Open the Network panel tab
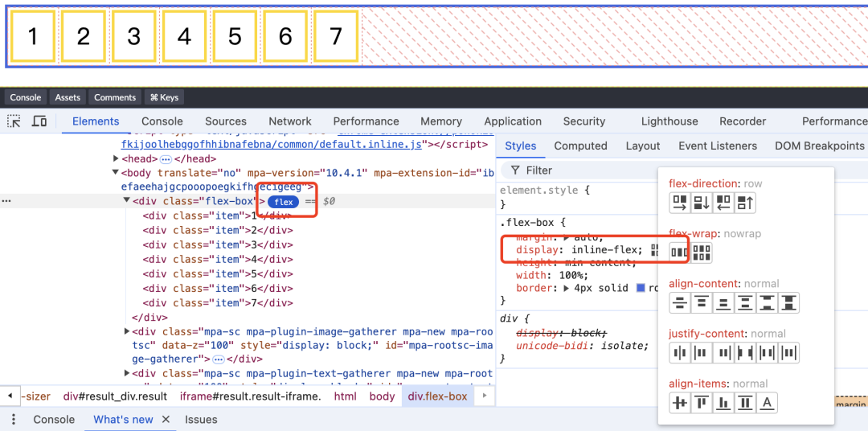The image size is (868, 431). point(290,121)
